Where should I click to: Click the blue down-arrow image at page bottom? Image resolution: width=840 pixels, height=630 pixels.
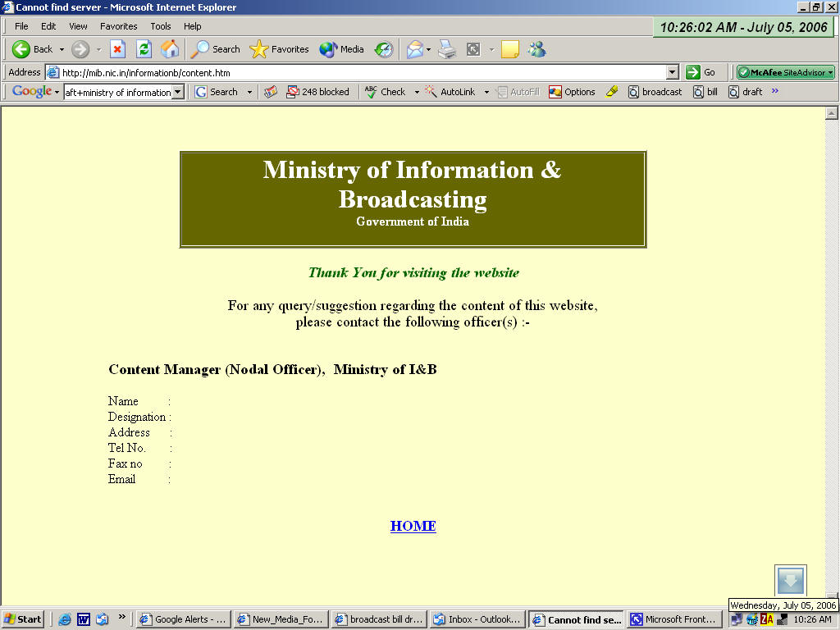790,580
